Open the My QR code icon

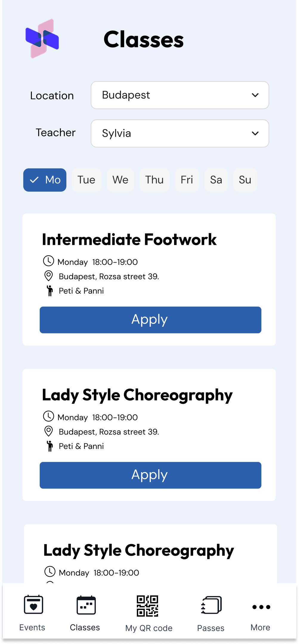coord(147,606)
